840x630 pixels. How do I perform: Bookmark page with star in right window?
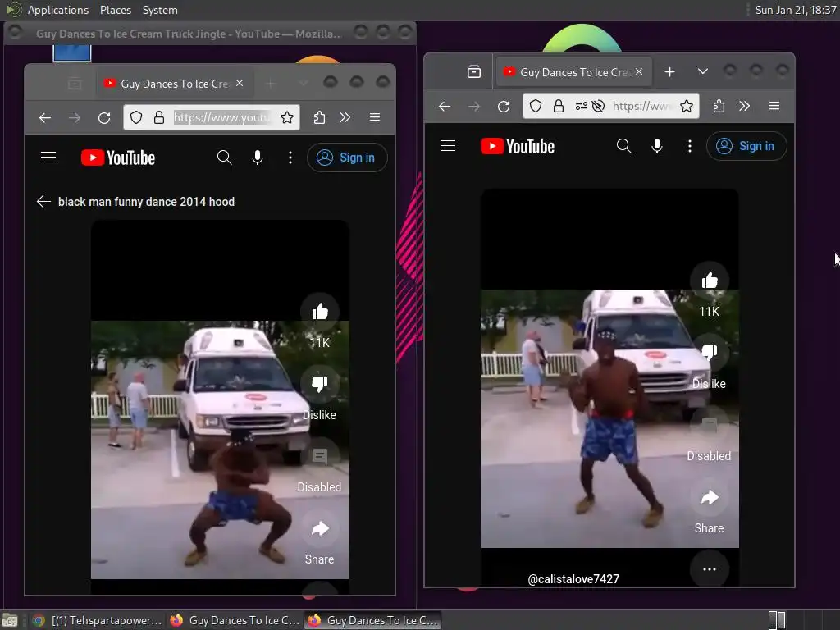(687, 106)
